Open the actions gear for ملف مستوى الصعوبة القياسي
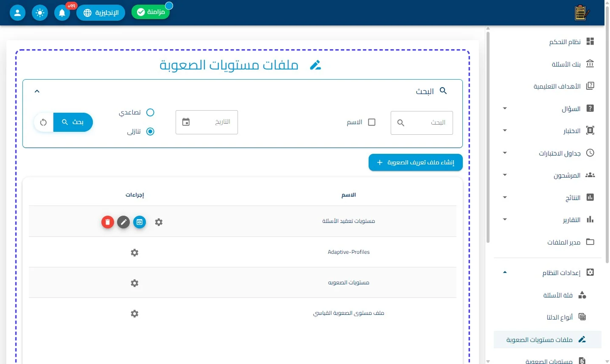Image resolution: width=610 pixels, height=364 pixels. (134, 314)
